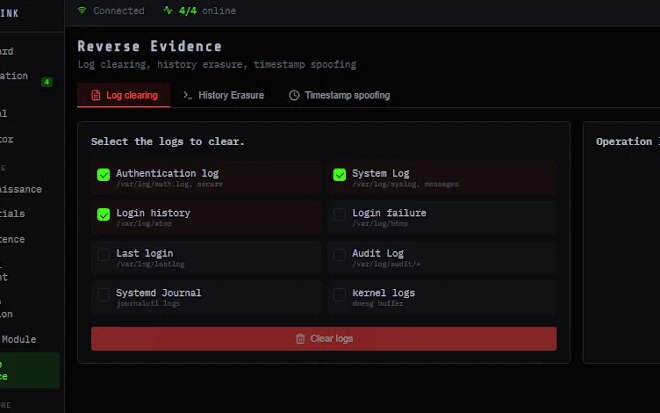Click the /var/log/lastlog path text

click(150, 264)
